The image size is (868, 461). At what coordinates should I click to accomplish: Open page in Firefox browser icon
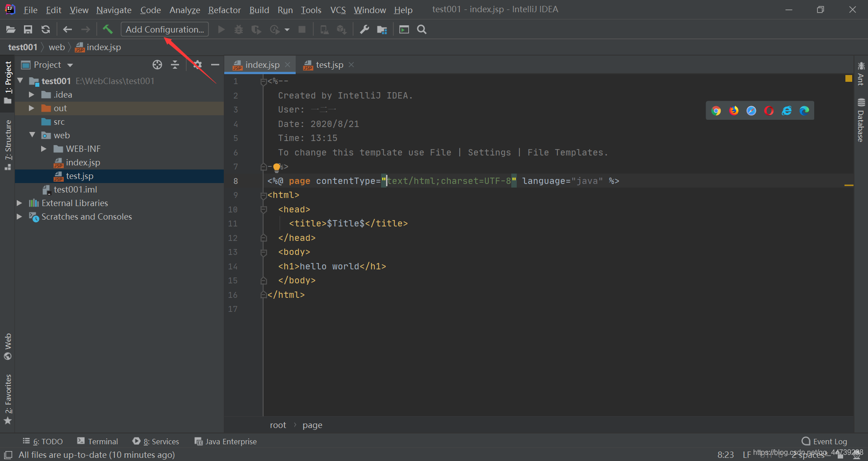point(734,111)
